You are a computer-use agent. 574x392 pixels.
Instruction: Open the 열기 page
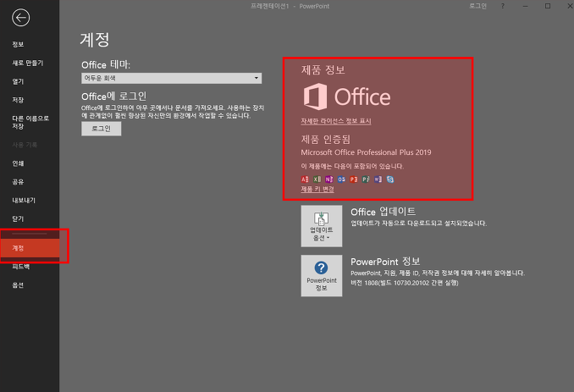pyautogui.click(x=18, y=81)
